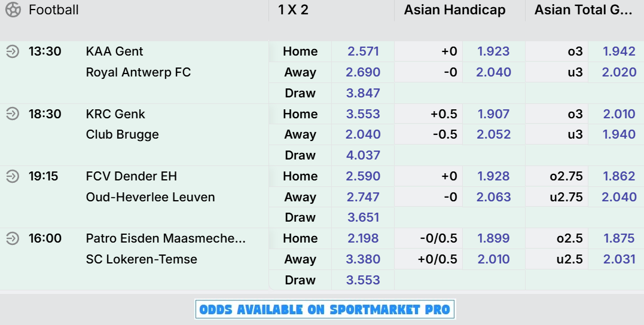Choose under 2.75 goals odds 2.040
644x325 pixels.
click(x=616, y=197)
